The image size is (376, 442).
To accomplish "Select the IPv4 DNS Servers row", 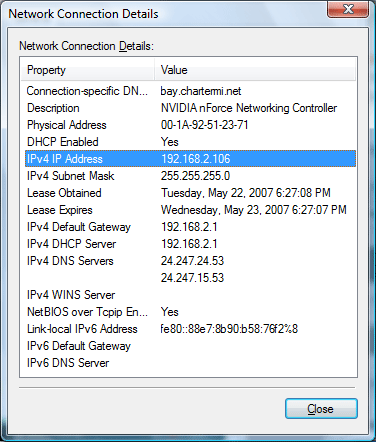I will click(x=190, y=261).
